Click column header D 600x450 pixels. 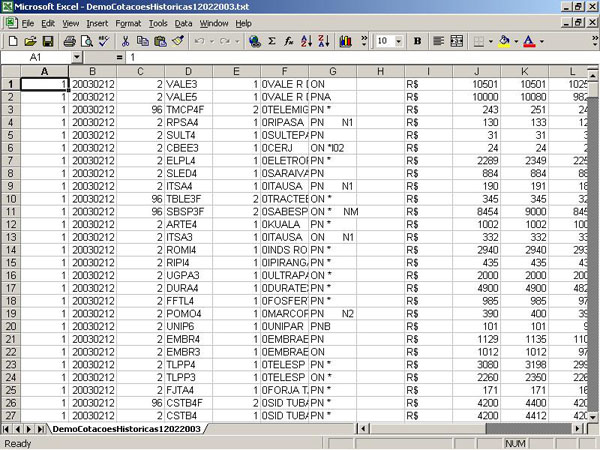point(188,71)
